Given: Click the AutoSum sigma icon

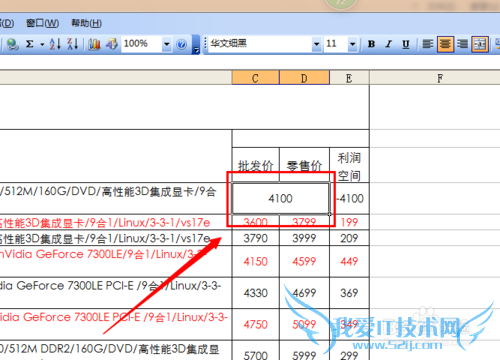Looking at the screenshot, I should 30,44.
